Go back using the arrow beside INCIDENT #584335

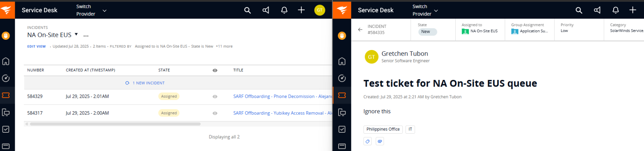[360, 30]
